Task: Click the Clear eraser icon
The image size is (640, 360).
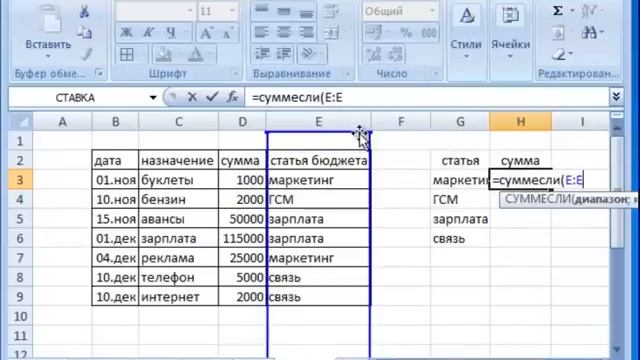Action: [x=560, y=54]
